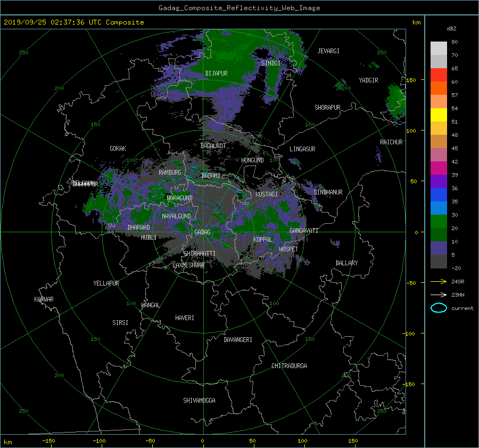Click the JEVARGI city label
This screenshot has height=448, width=479.
click(328, 51)
